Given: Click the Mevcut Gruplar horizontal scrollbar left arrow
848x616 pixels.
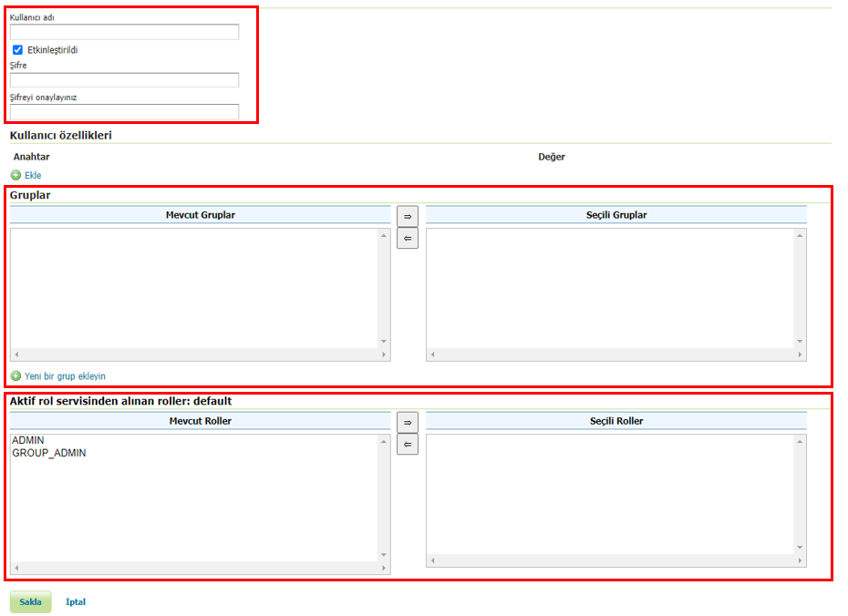Looking at the screenshot, I should [16, 355].
